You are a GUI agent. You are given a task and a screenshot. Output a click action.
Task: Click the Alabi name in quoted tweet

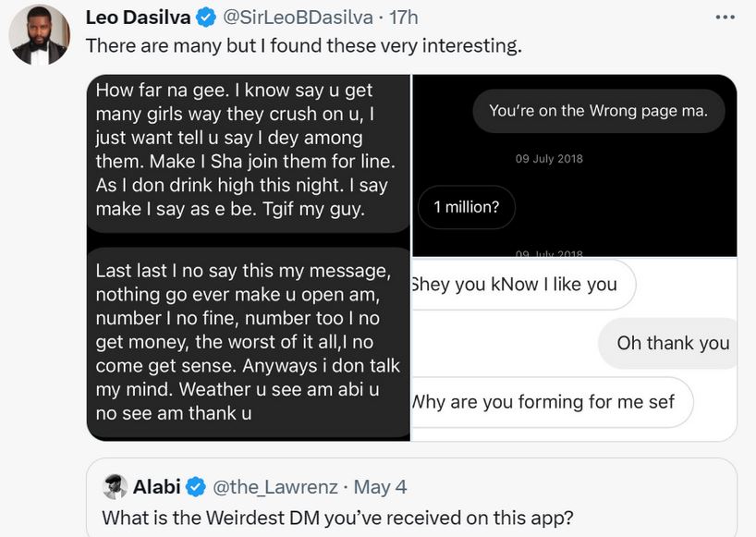click(156, 486)
